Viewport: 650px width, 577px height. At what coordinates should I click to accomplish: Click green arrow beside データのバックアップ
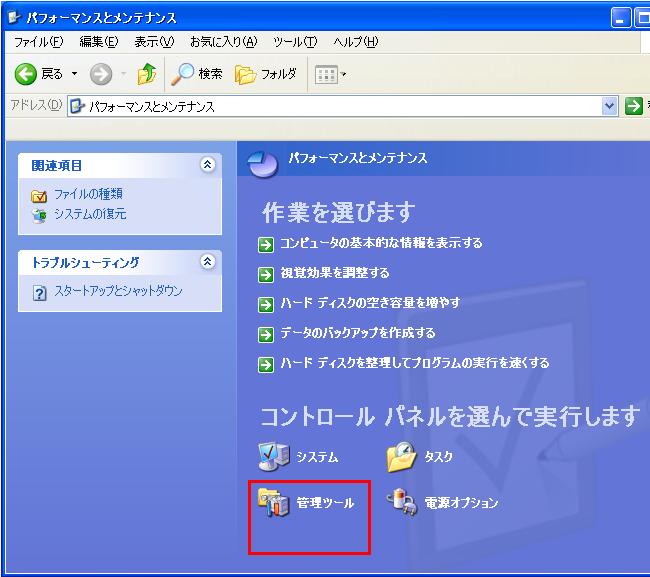tap(266, 335)
